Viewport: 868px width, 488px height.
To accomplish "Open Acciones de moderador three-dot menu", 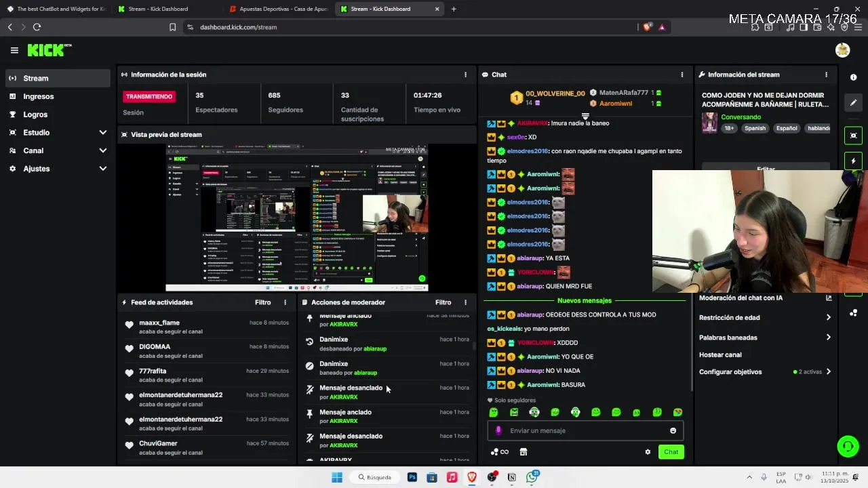I will (465, 302).
